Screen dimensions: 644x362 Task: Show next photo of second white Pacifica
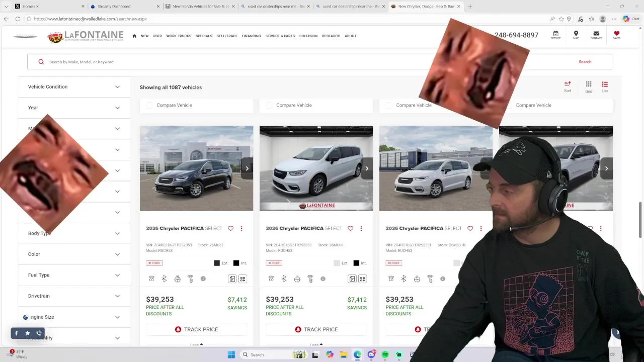(x=366, y=168)
